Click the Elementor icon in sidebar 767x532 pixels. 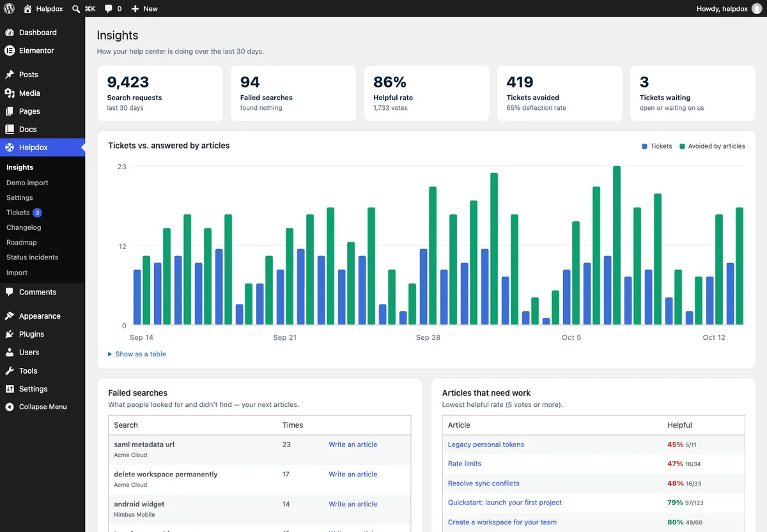point(10,50)
